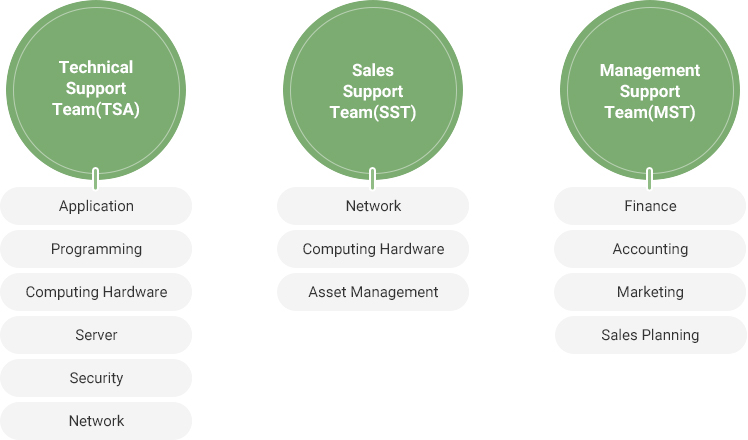Select the Asset Management pill

373,292
